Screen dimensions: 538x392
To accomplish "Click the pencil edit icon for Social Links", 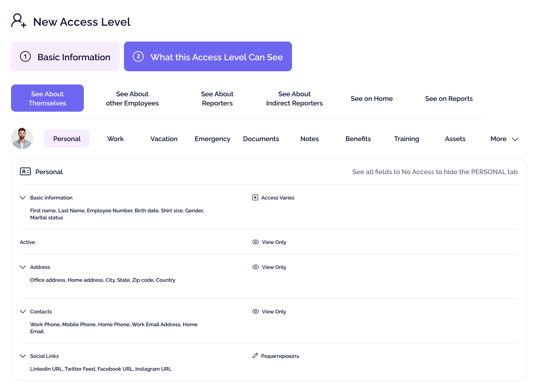I will click(255, 356).
